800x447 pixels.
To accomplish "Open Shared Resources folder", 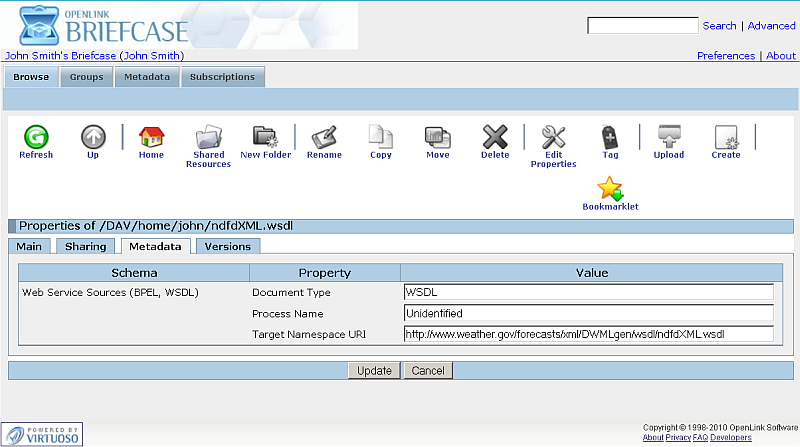I will 208,137.
